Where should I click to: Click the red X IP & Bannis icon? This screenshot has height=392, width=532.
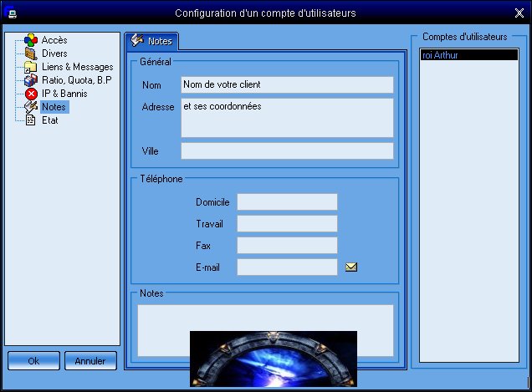[x=31, y=94]
